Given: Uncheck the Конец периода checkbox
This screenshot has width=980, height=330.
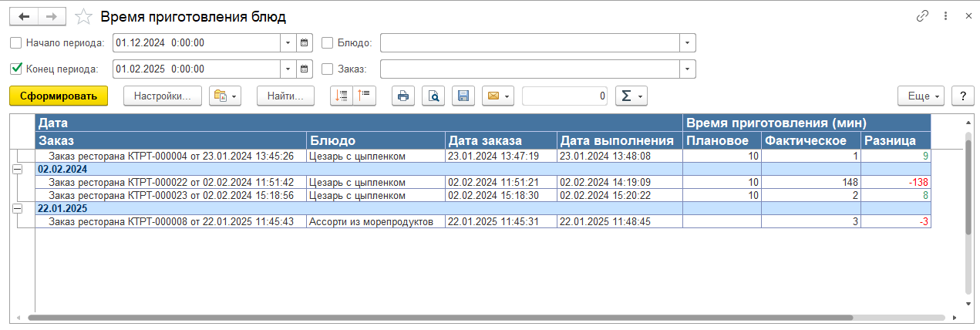Looking at the screenshot, I should 16,69.
